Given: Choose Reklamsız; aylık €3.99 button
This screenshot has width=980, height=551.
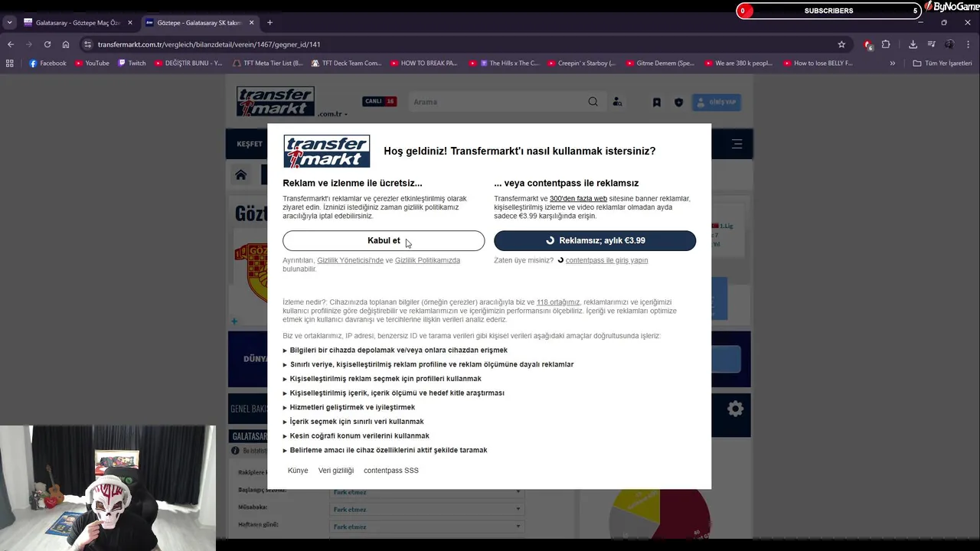Looking at the screenshot, I should [595, 240].
